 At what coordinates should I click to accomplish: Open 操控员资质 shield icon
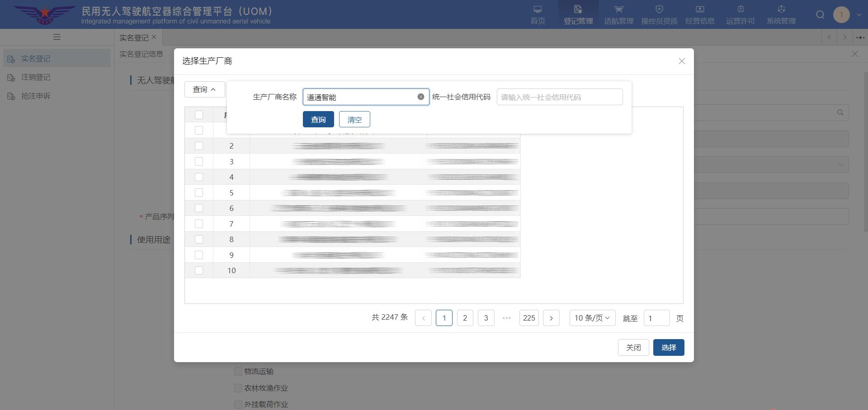point(659,10)
